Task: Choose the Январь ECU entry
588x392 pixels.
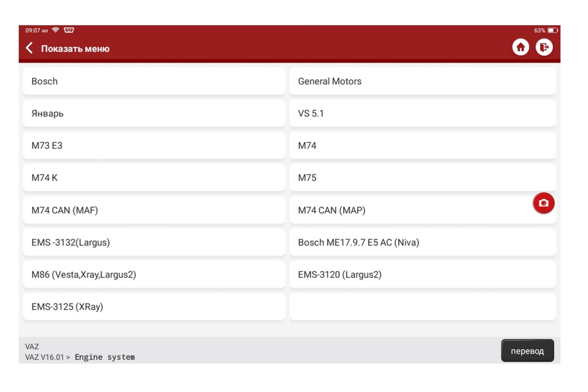Action: tap(154, 113)
